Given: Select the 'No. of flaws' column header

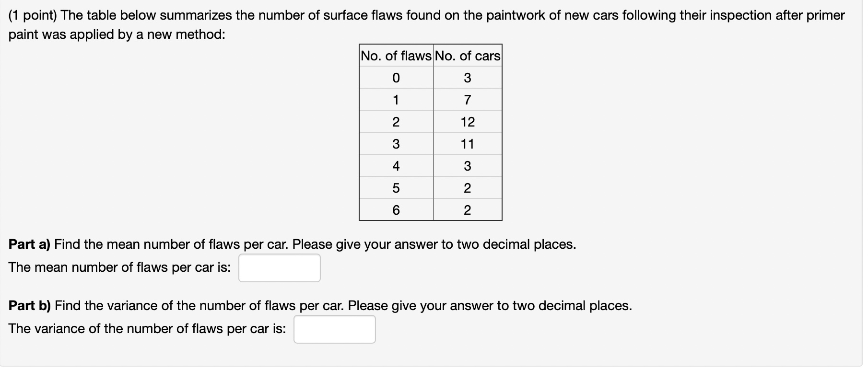Looking at the screenshot, I should coord(396,57).
